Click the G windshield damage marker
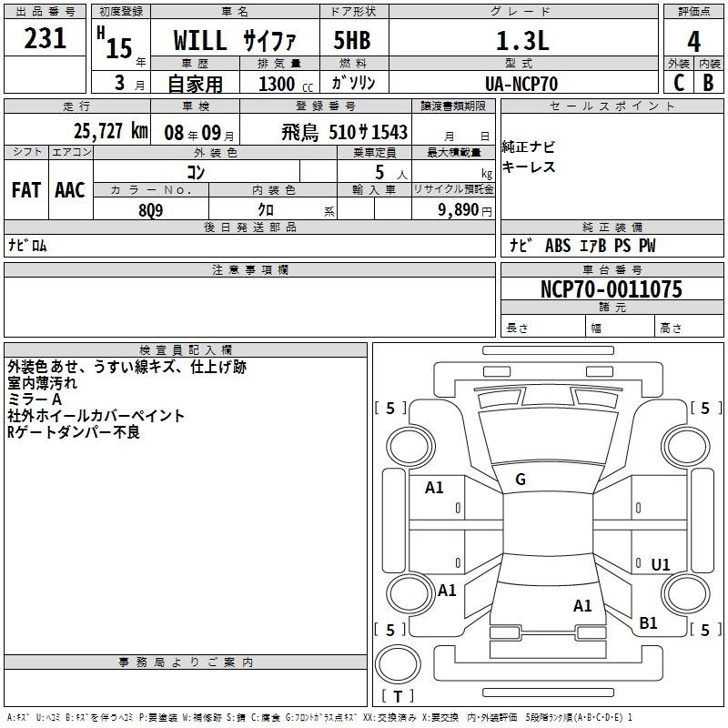The width and height of the screenshot is (728, 728). click(520, 480)
